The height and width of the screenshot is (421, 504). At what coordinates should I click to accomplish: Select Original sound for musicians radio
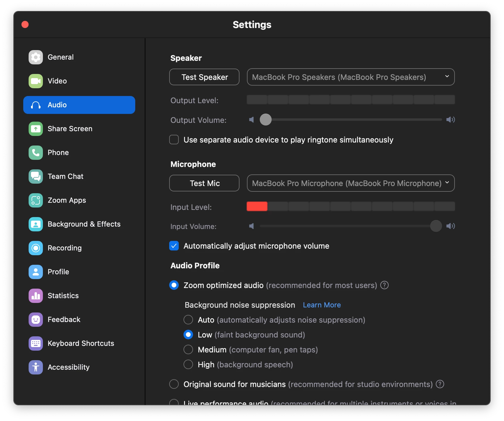pyautogui.click(x=174, y=384)
